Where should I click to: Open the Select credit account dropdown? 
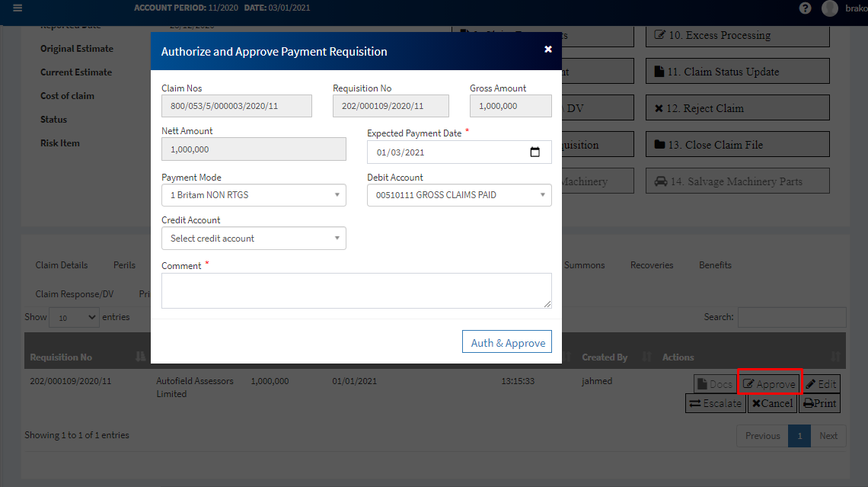[254, 239]
